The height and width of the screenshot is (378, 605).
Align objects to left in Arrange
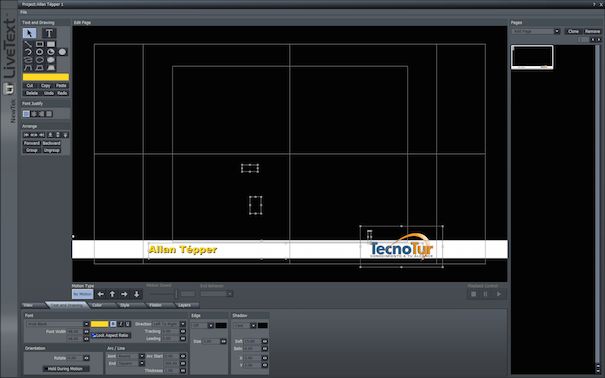coord(26,135)
